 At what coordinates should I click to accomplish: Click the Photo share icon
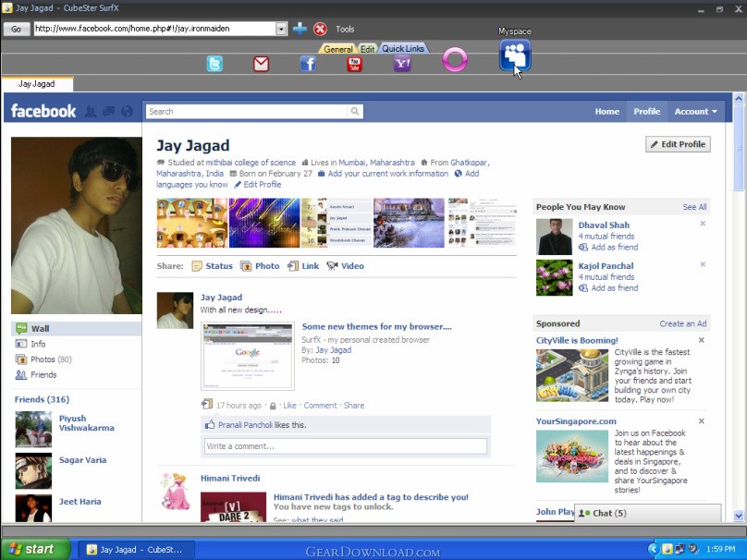coord(246,266)
